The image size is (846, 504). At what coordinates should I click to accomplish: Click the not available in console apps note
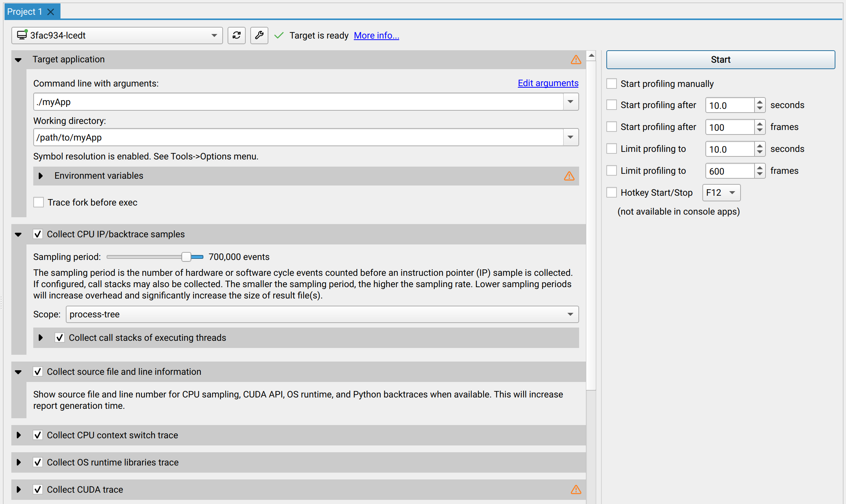tap(679, 212)
